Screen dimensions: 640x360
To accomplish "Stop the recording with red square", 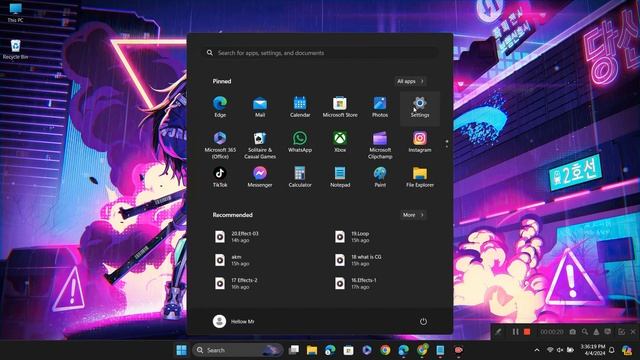I will coord(527,332).
